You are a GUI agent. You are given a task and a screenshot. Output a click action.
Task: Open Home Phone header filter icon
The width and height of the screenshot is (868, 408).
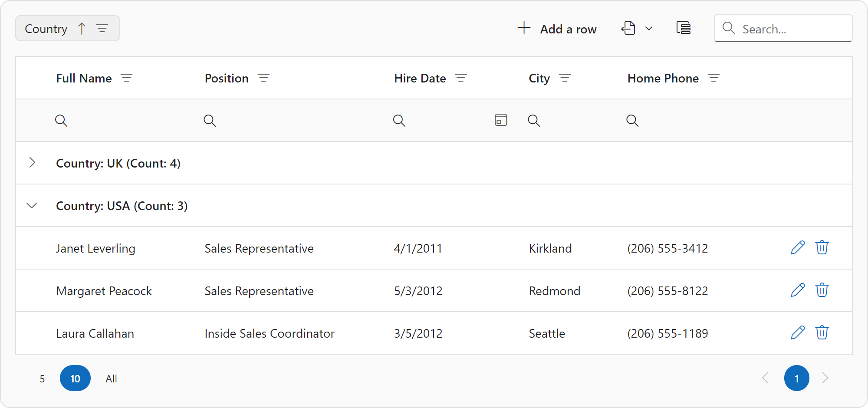(713, 78)
